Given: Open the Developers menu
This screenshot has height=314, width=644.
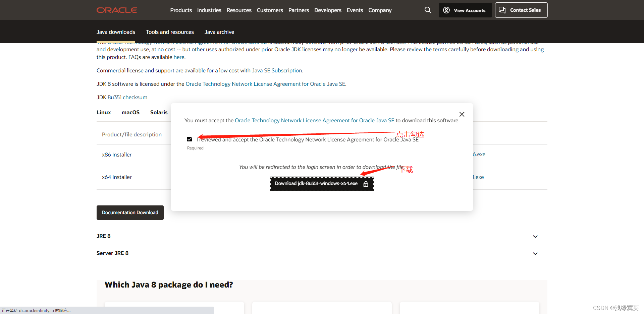Looking at the screenshot, I should [x=328, y=10].
